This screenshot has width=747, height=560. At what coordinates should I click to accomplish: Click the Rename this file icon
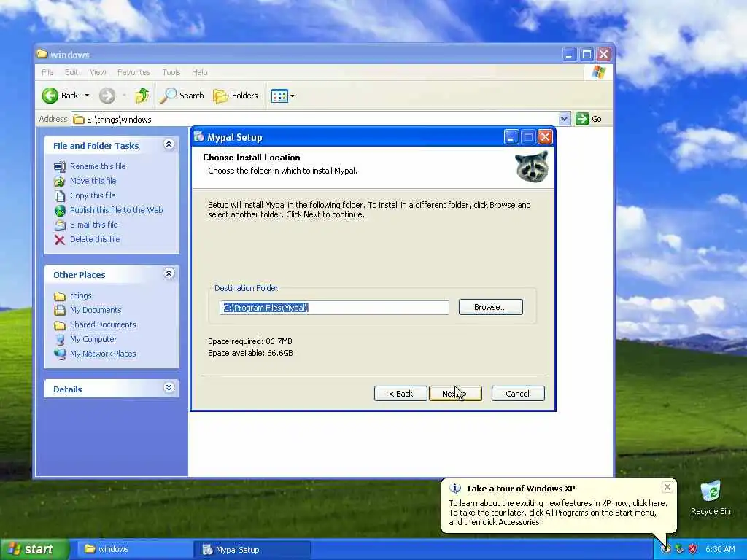click(x=60, y=167)
